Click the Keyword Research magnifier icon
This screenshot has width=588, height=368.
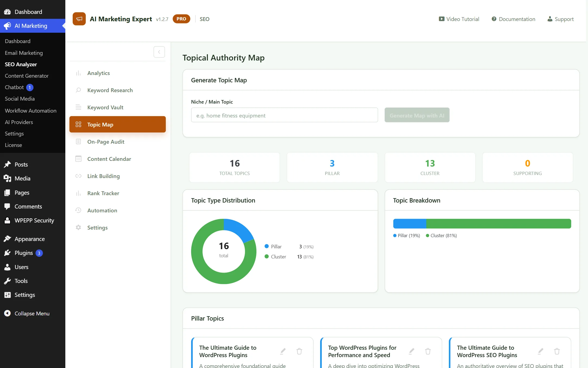coord(78,90)
